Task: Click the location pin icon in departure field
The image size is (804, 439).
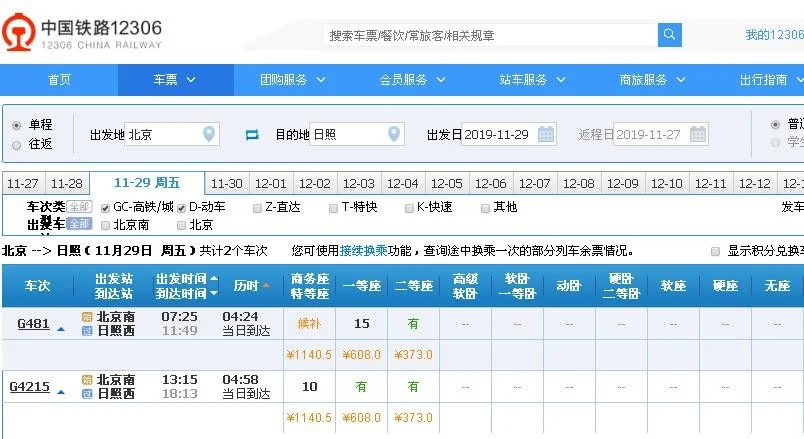Action: 209,134
